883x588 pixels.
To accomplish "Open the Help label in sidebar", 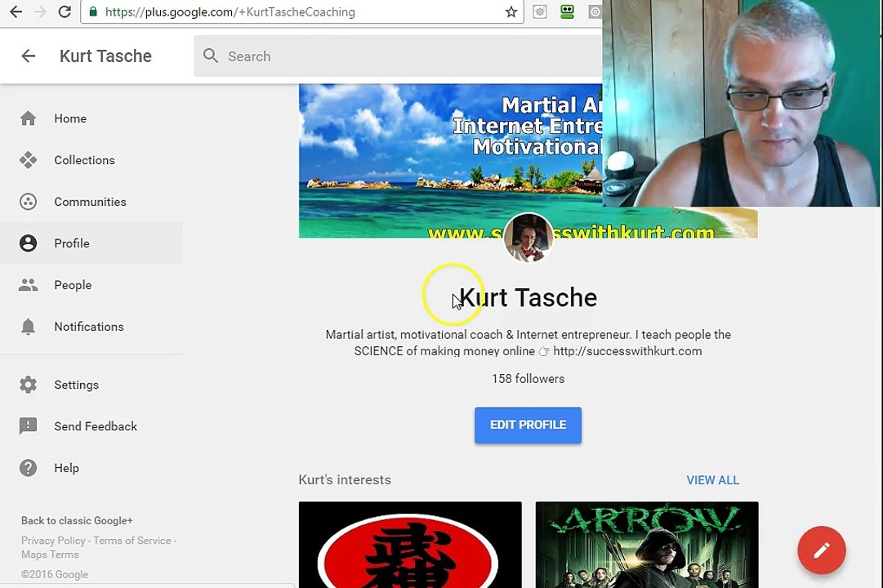I will click(66, 468).
